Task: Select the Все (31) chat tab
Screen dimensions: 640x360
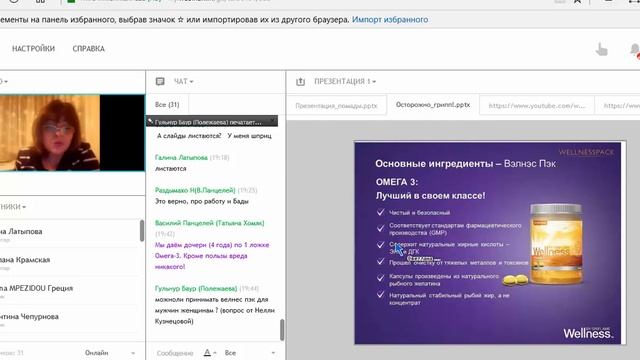Action: 167,104
